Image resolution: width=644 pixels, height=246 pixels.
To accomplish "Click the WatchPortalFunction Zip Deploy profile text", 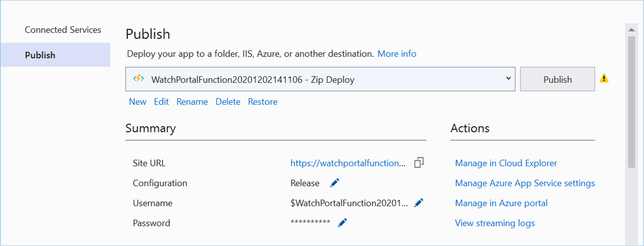I will (253, 80).
